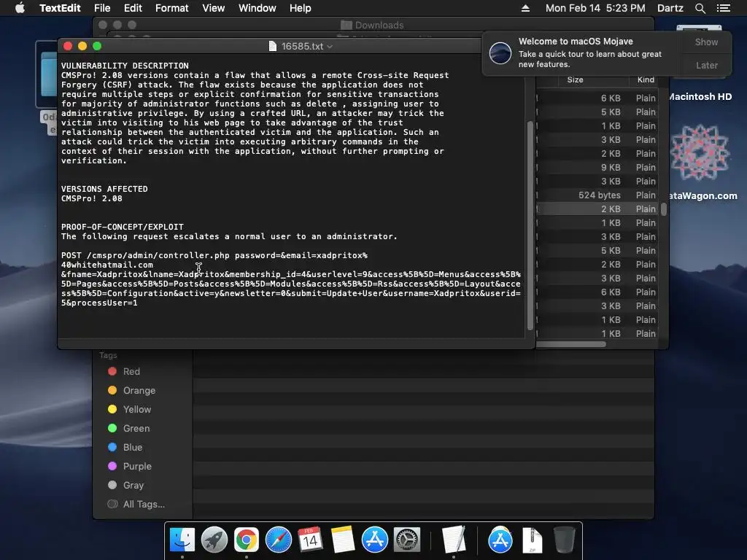Click the VULNERABILITY DESCRIPTION heading text
747x560 pixels.
point(125,66)
